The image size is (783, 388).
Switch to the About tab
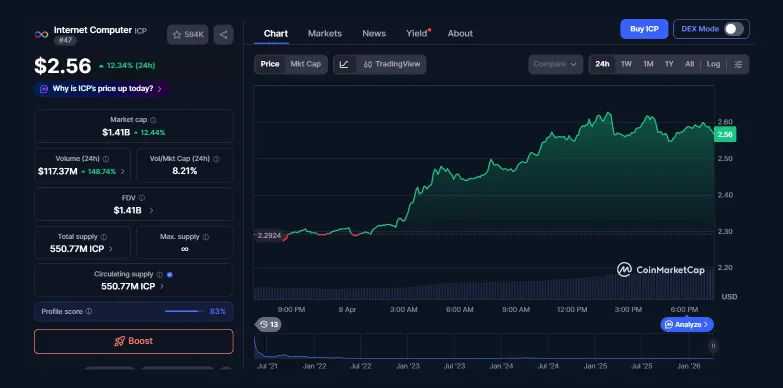tap(460, 33)
